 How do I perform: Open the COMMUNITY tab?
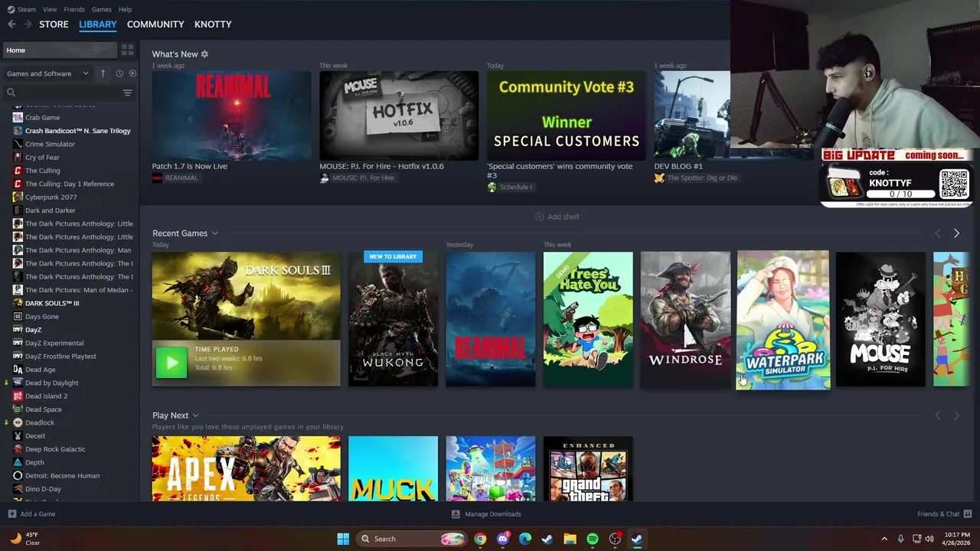point(155,24)
